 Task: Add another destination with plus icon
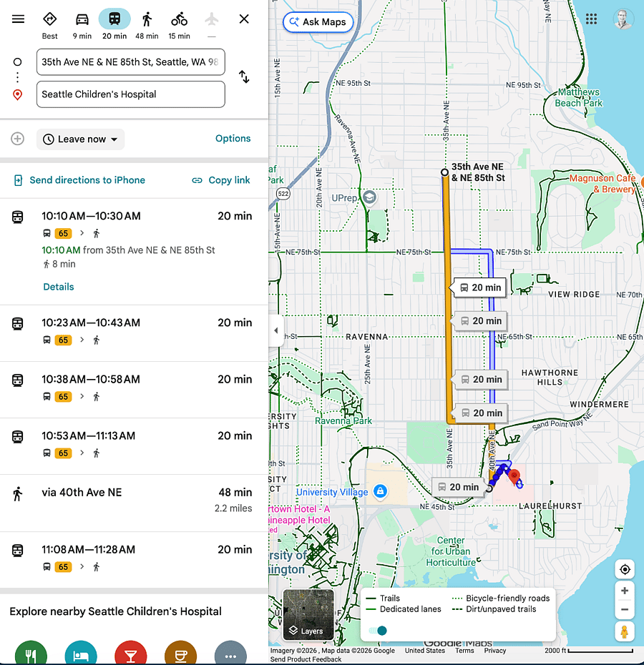coord(17,139)
